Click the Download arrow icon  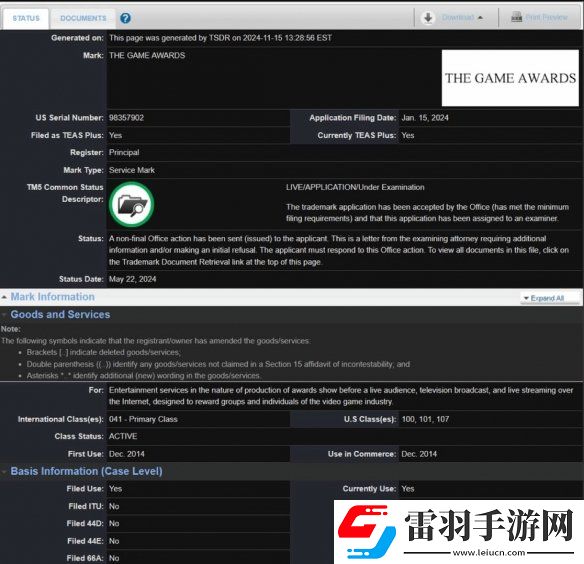point(428,18)
